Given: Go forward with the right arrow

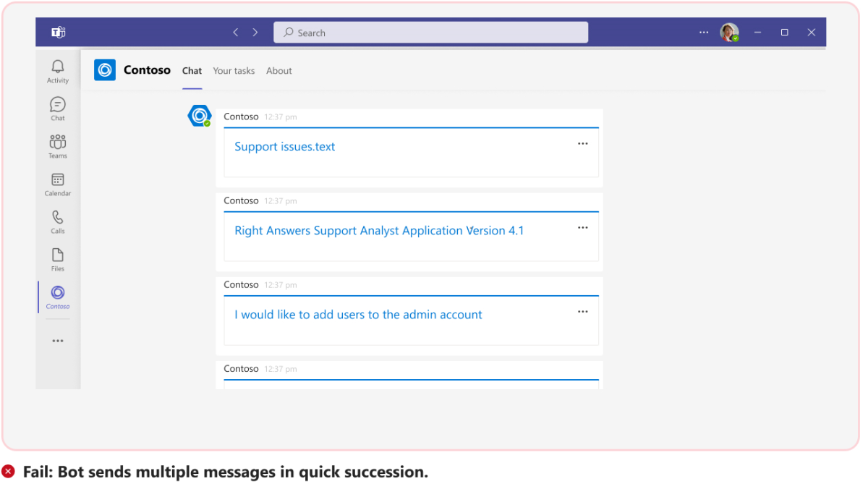Looking at the screenshot, I should coord(255,33).
